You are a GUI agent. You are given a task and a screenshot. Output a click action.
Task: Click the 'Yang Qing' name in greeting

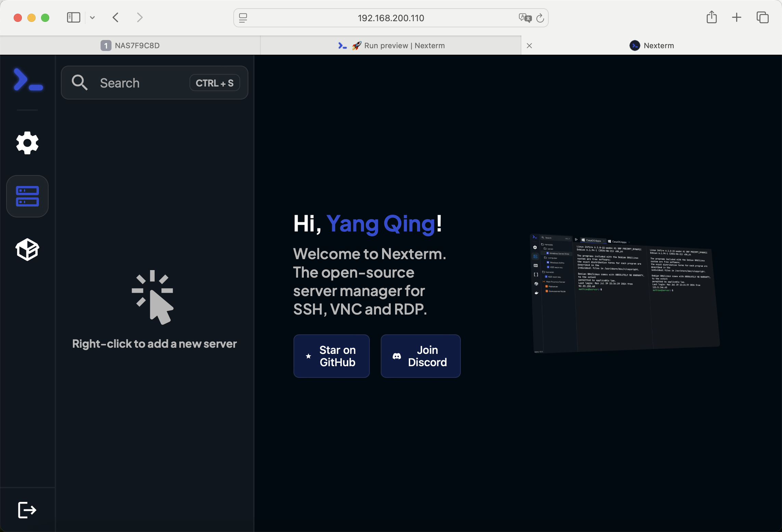point(381,224)
